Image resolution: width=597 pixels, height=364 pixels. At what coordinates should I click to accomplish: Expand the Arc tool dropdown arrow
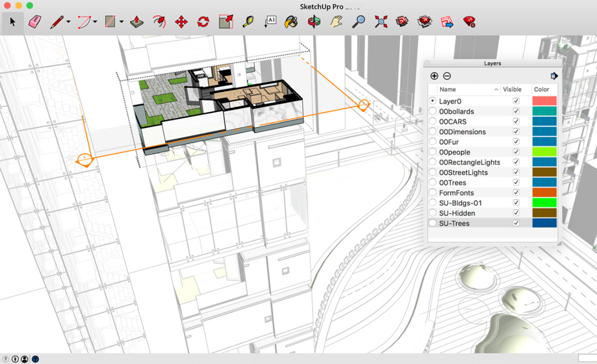pyautogui.click(x=95, y=22)
